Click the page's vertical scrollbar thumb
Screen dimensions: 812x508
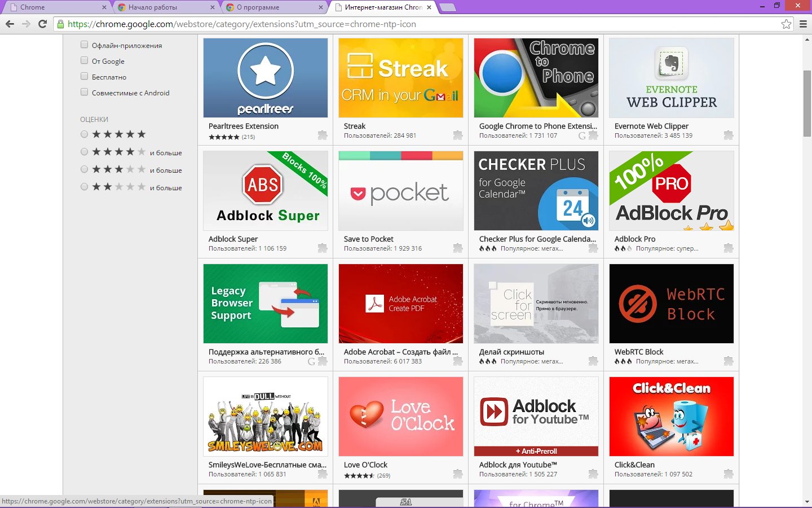pos(807,104)
